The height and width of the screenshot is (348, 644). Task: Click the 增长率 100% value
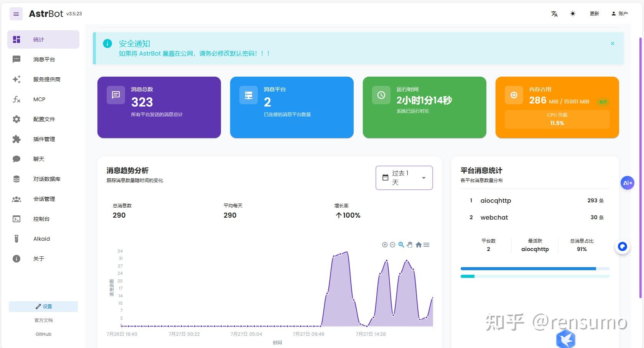pos(348,215)
